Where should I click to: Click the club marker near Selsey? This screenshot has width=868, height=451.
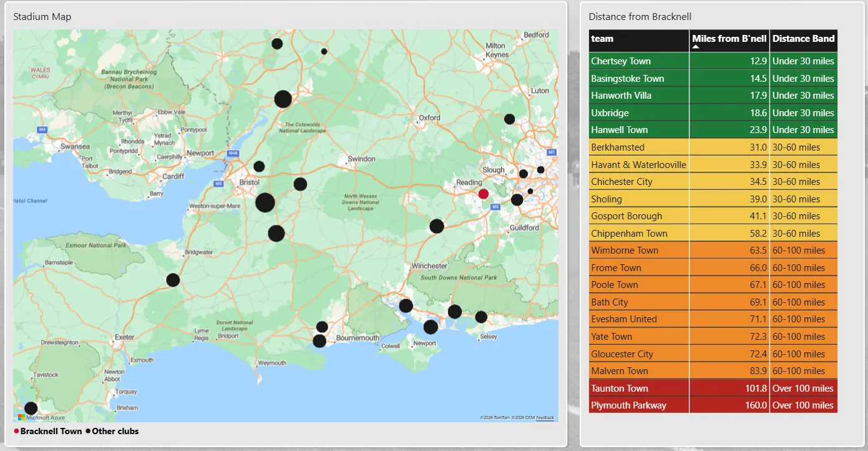(481, 317)
